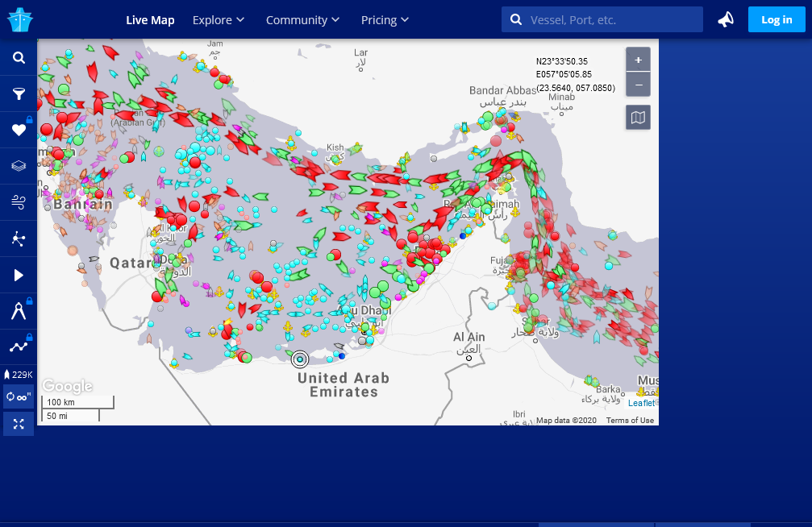Click the United Arab Emirates country label
812x527 pixels.
pyautogui.click(x=344, y=385)
